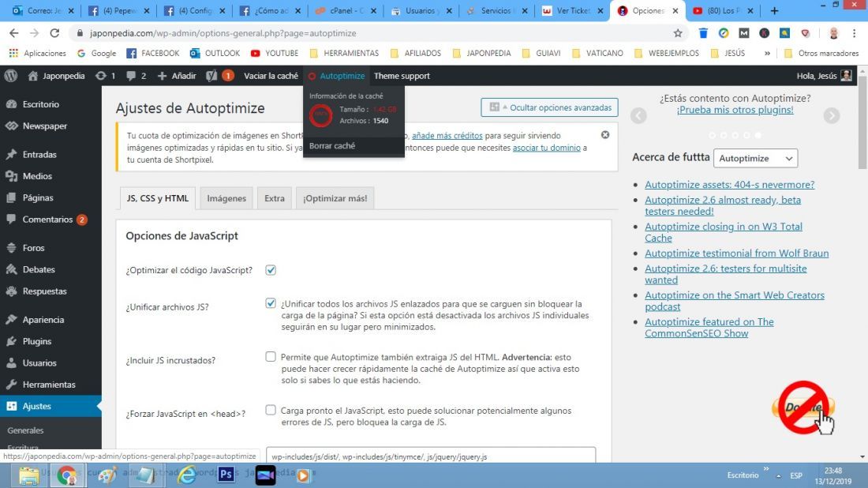Click the JS exclusion scripts text field
868x488 pixels.
point(431,456)
